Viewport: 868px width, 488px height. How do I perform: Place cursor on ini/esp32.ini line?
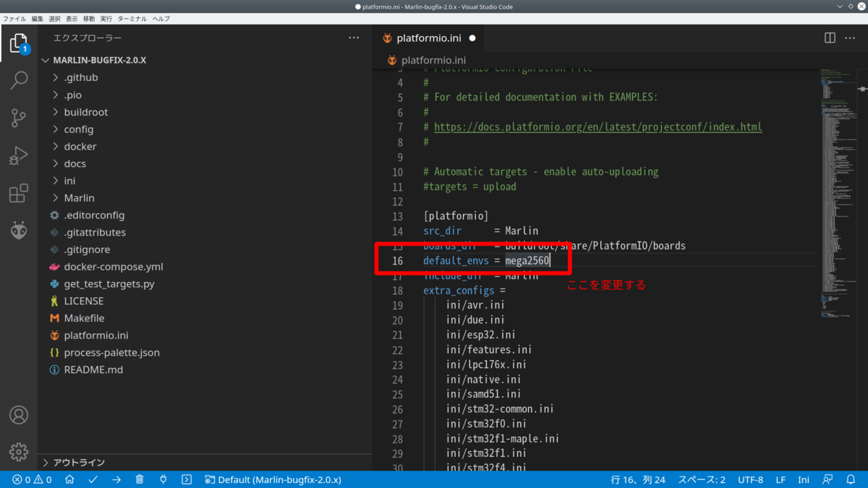[480, 335]
